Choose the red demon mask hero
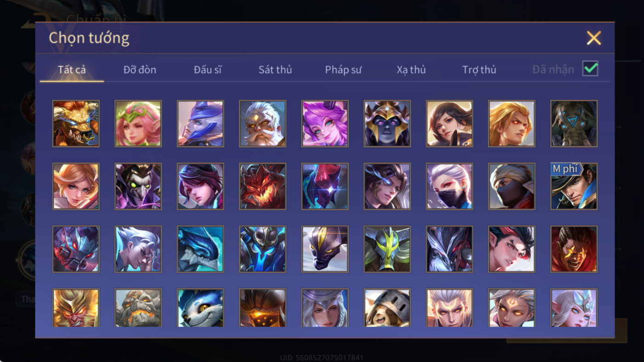644x362 pixels. click(263, 186)
